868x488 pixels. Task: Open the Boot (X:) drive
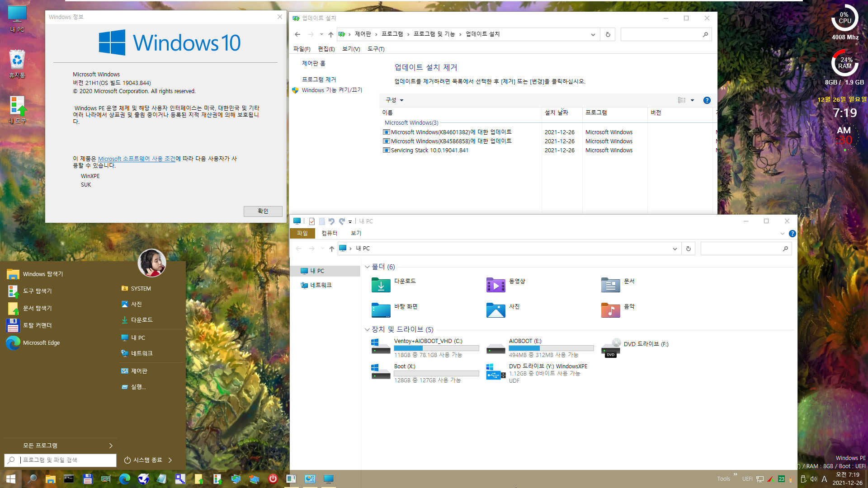(425, 373)
